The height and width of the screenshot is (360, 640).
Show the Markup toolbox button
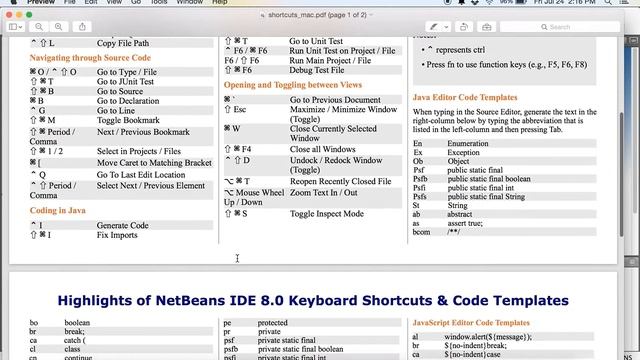[486, 27]
